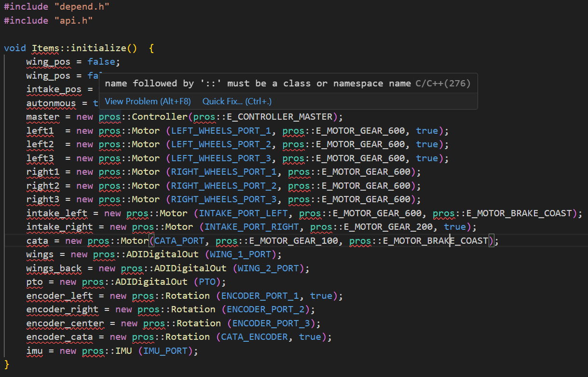Screen dimensions: 588x377
Task: Click the pto variable name
Action: [34, 282]
